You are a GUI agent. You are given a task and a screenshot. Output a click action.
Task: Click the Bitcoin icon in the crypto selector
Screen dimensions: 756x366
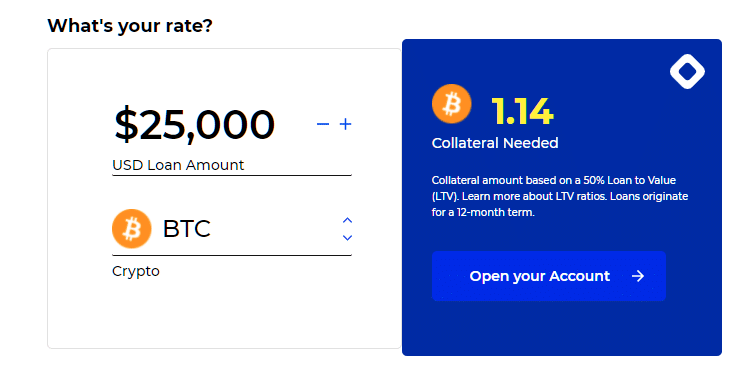click(x=132, y=229)
